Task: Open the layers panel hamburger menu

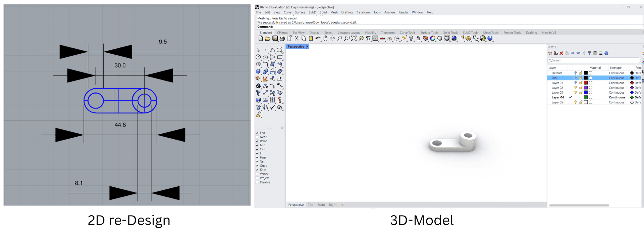Action: [601, 53]
